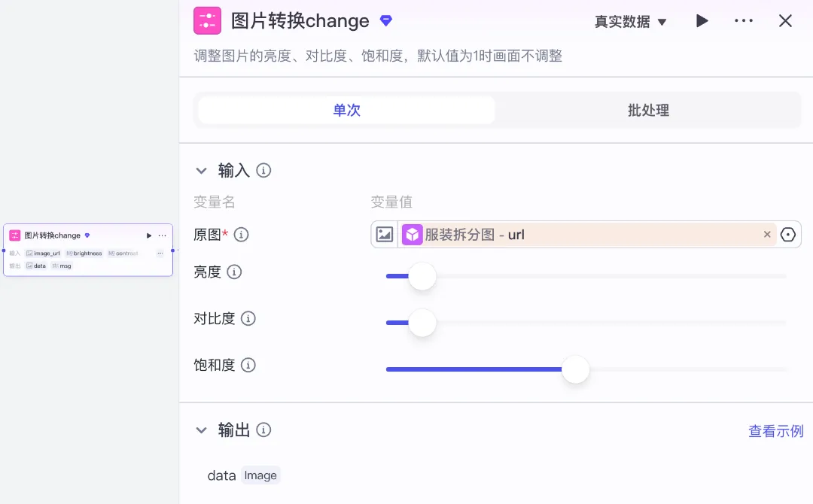Viewport: 813px width, 504px height.
Task: Select the 单次 tab
Action: pyautogui.click(x=347, y=111)
